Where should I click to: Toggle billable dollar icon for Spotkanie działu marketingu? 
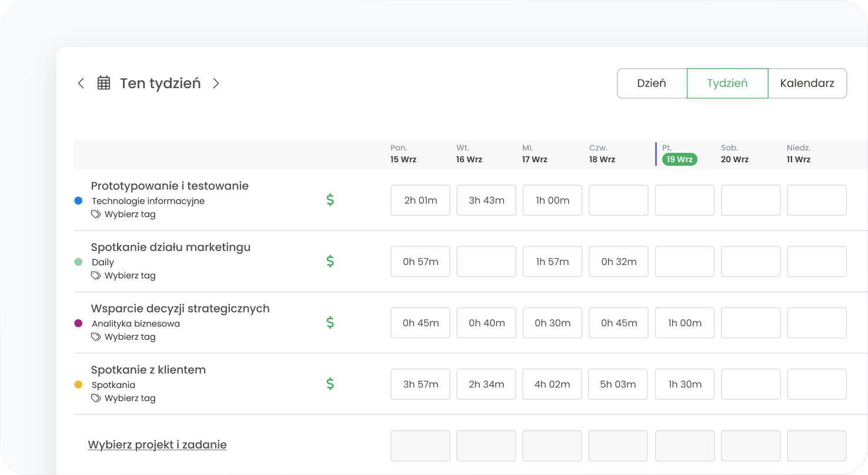pyautogui.click(x=330, y=261)
